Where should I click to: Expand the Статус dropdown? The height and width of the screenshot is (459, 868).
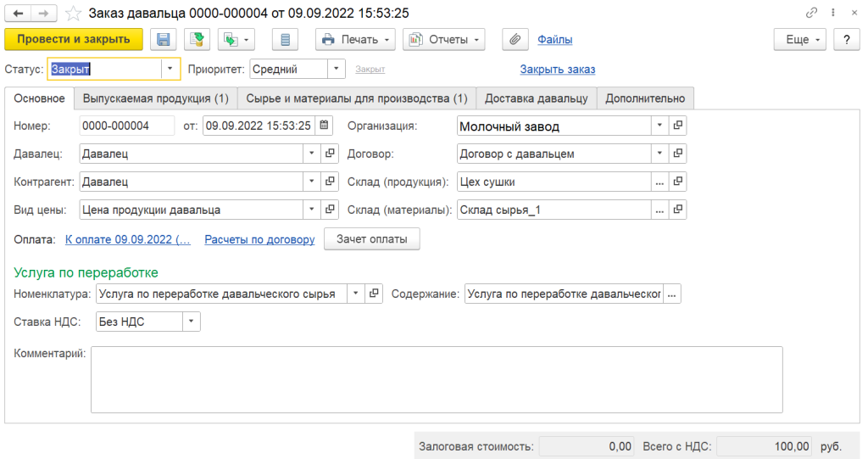click(170, 70)
